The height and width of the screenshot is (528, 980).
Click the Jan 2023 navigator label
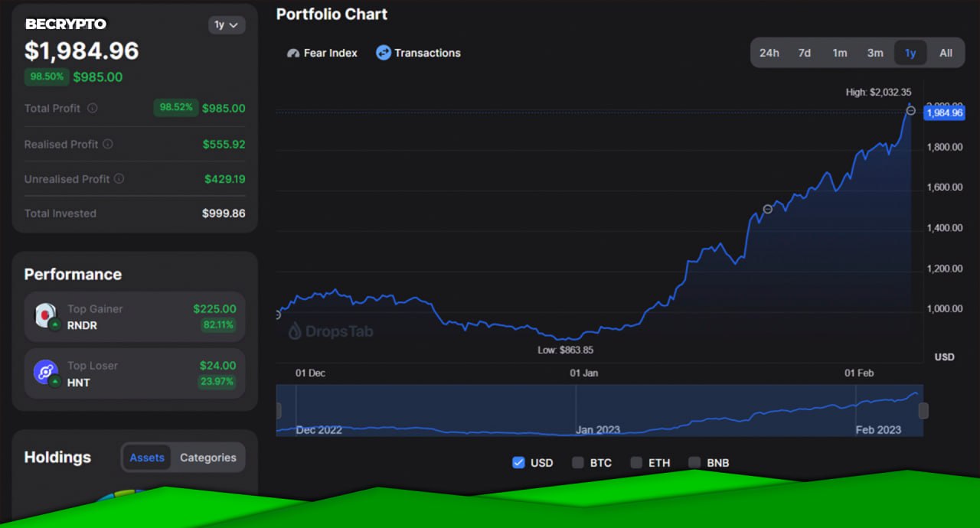coord(598,429)
